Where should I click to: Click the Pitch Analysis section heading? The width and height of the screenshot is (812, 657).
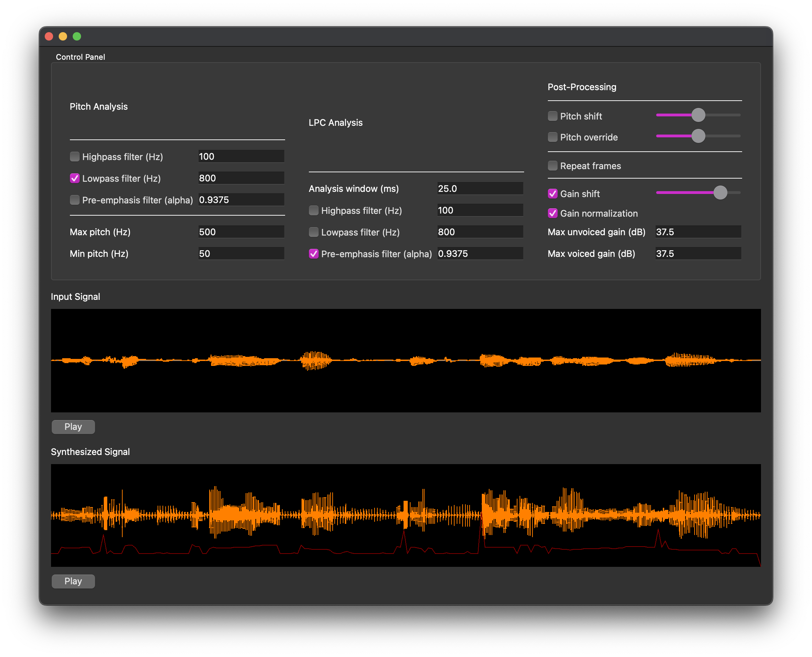point(99,107)
